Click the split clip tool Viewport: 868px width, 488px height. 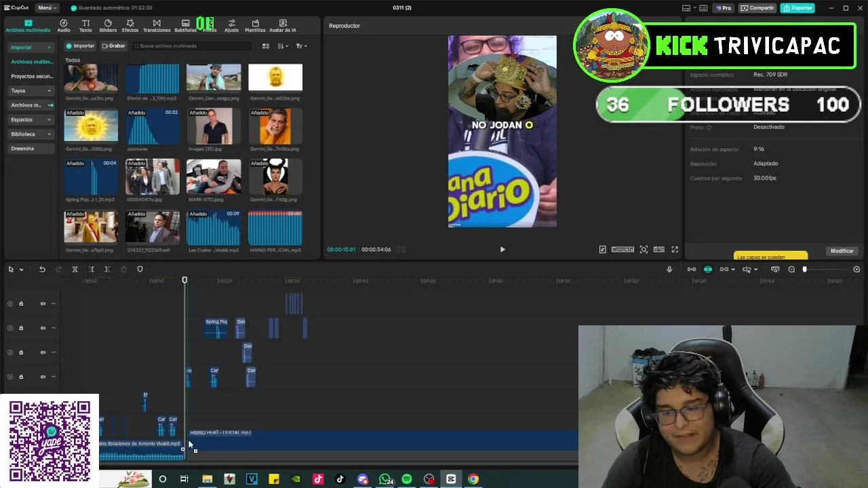tap(75, 269)
